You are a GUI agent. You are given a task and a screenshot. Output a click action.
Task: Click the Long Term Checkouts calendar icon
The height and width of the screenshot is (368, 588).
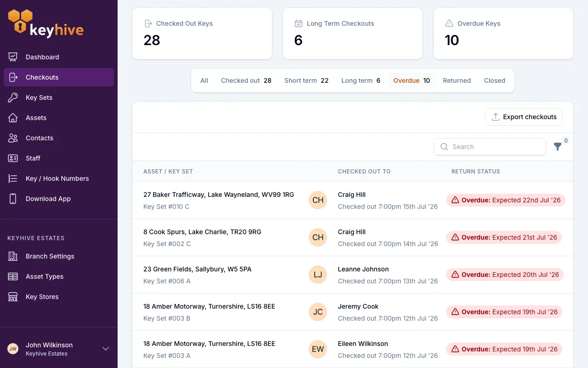pos(299,23)
